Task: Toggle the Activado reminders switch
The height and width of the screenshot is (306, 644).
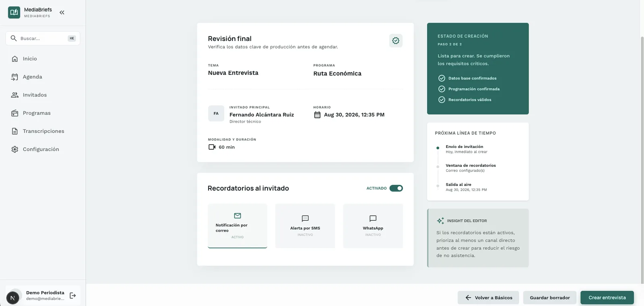Action: pos(396,188)
